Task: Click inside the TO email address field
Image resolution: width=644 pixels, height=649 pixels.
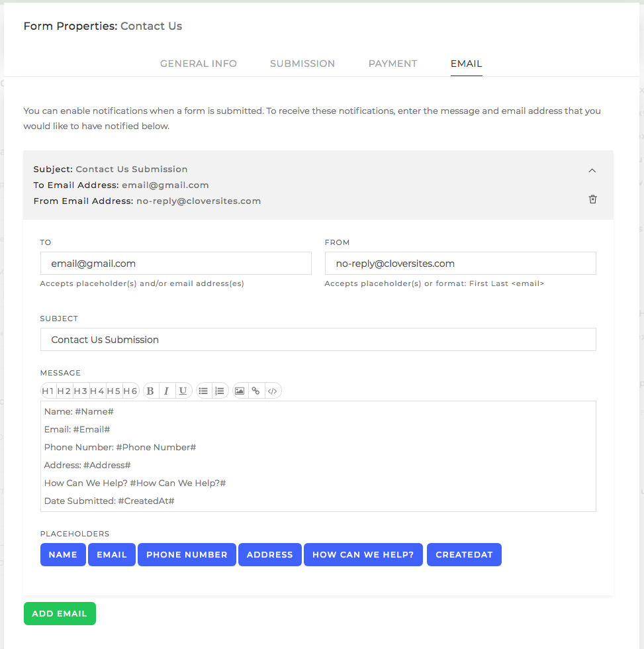Action: coord(175,263)
